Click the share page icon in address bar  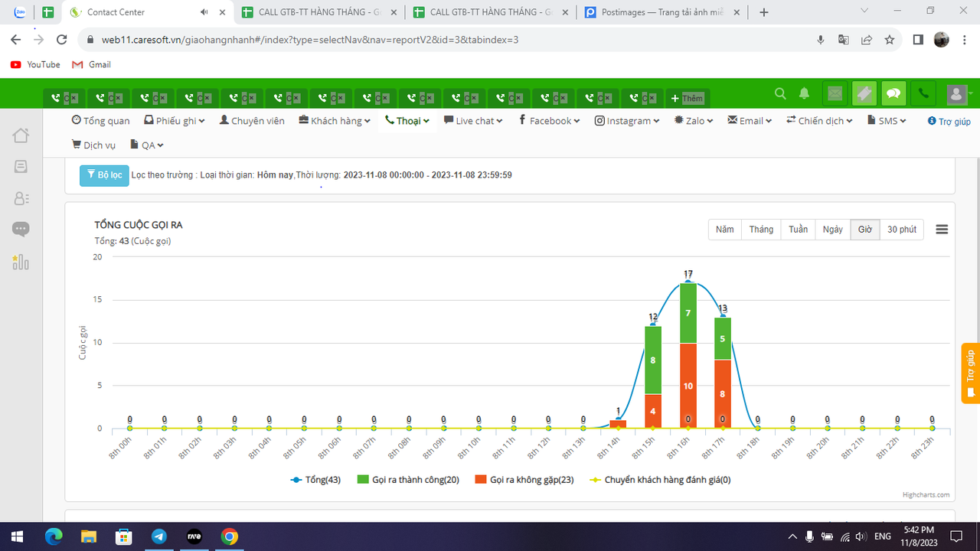pyautogui.click(x=866, y=40)
